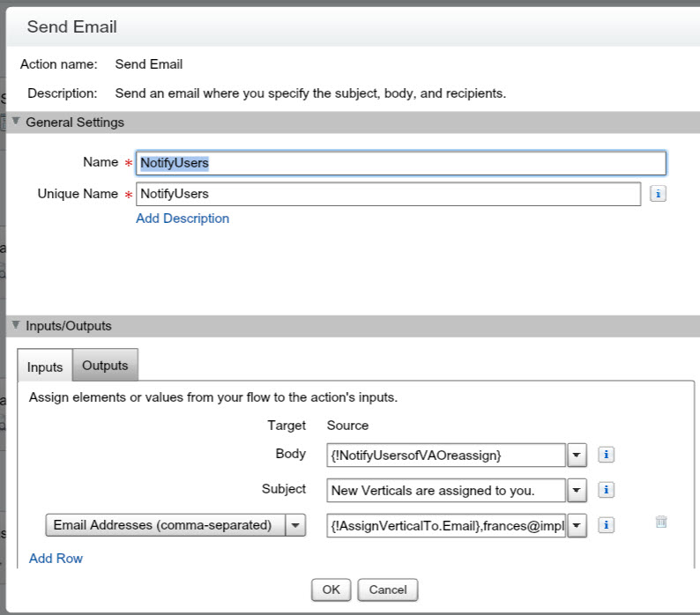
Task: Expand the email source value dropdown arrow
Action: pos(577,525)
